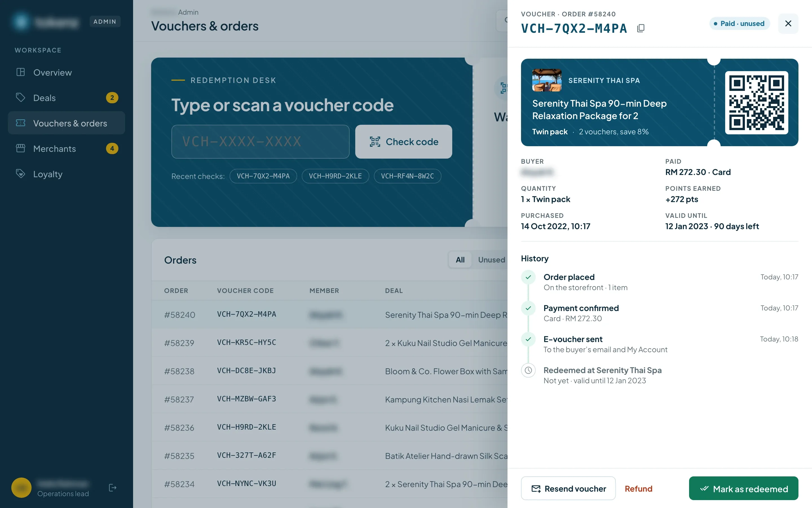Click the Check code button
This screenshot has width=812, height=508.
tap(404, 142)
